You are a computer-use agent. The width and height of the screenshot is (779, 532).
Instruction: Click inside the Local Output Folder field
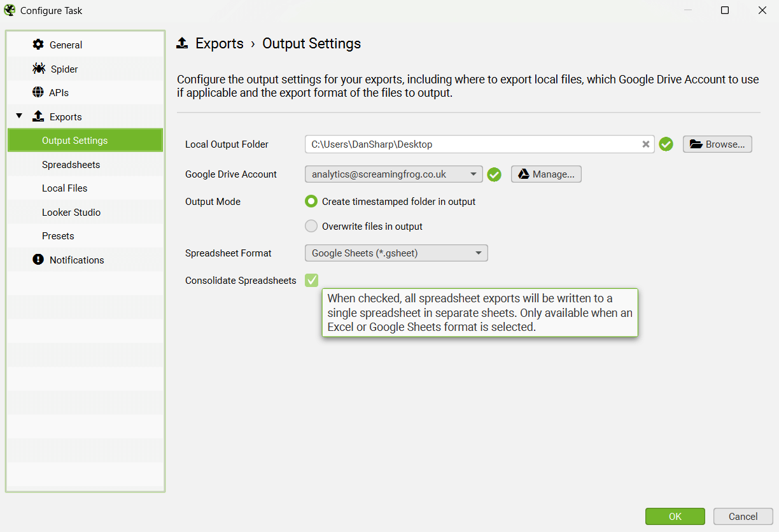(x=471, y=144)
